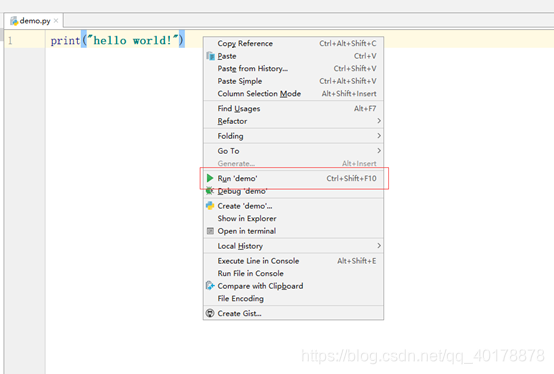Click the green Run triangle icon
Image resolution: width=554 pixels, height=374 pixels.
tap(210, 178)
